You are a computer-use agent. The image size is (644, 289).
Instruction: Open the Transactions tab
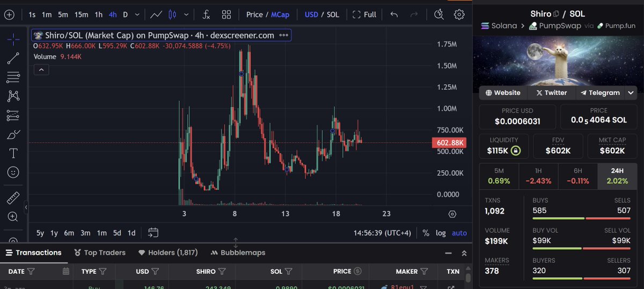(33, 253)
